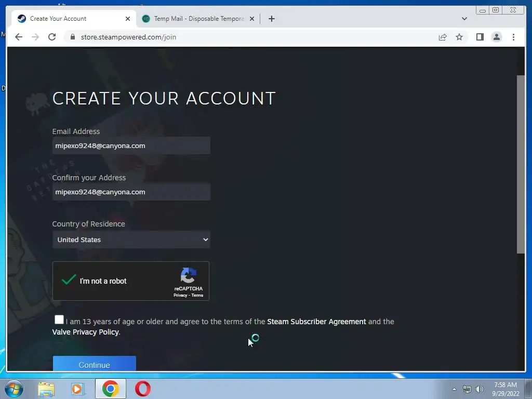Click the page vertical scrollbar thumb
This screenshot has width=532, height=399.
521,164
